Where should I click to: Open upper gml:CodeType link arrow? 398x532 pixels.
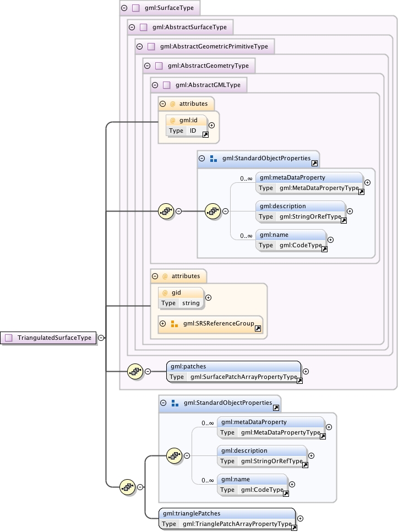(324, 249)
